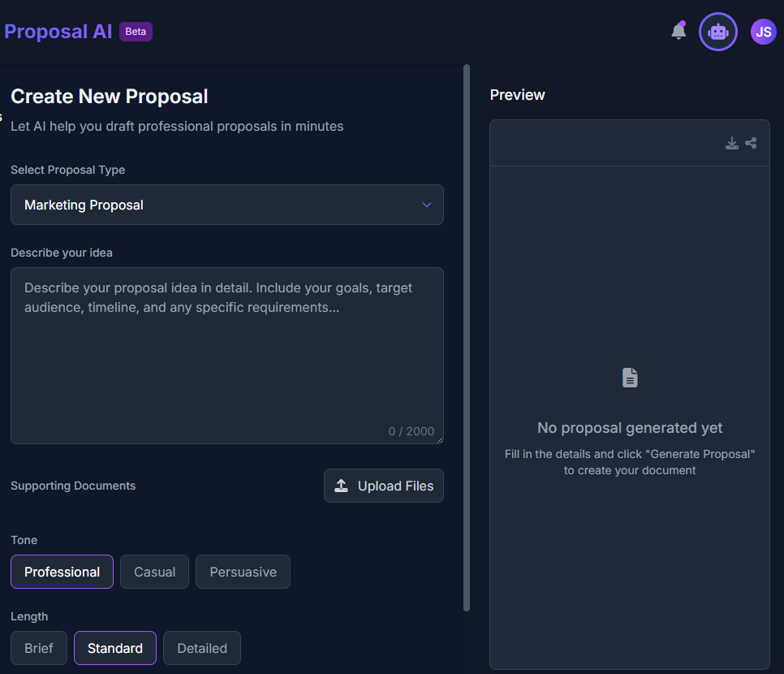
Task: Click the document icon in empty preview
Action: tap(630, 378)
